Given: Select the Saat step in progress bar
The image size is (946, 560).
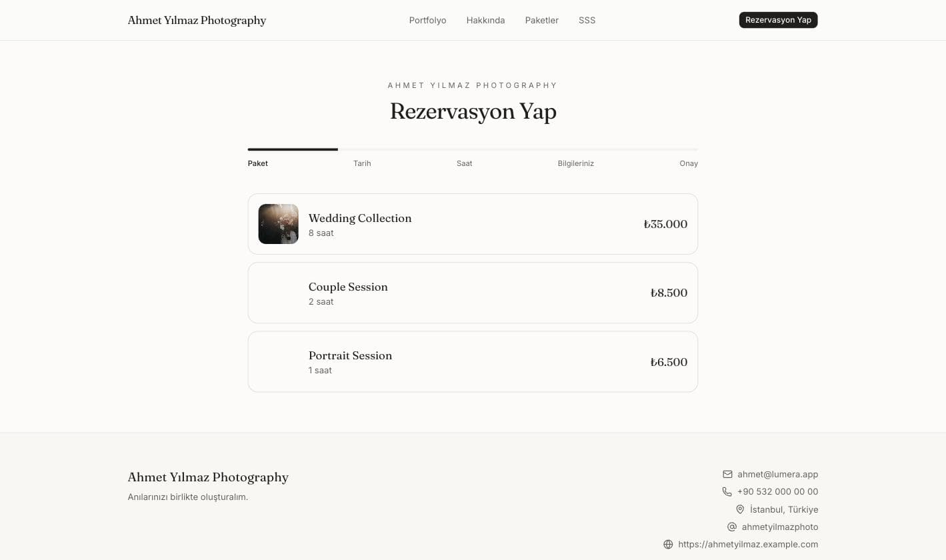Looking at the screenshot, I should 464,163.
